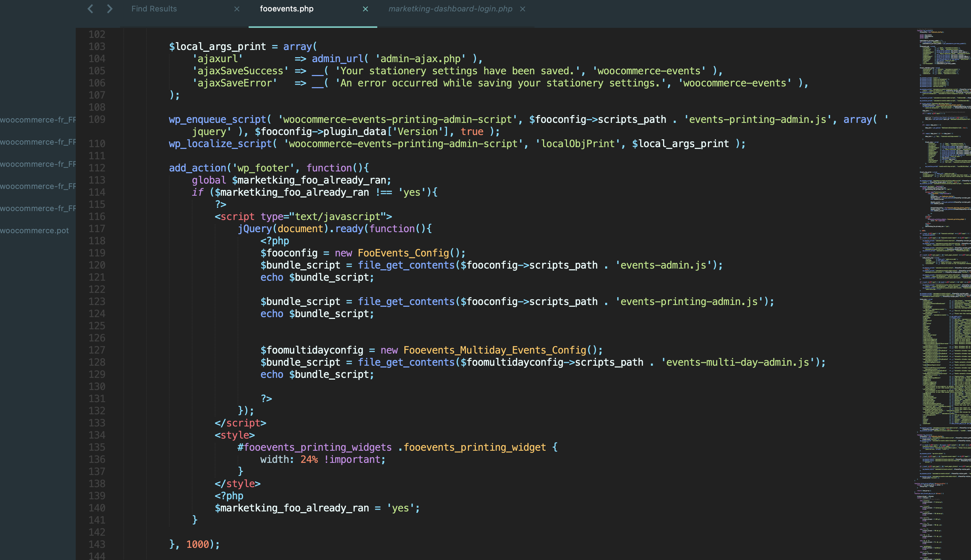Screen dimensions: 971x560
Task: Click line number 103 in gutter
Action: [x=97, y=46]
